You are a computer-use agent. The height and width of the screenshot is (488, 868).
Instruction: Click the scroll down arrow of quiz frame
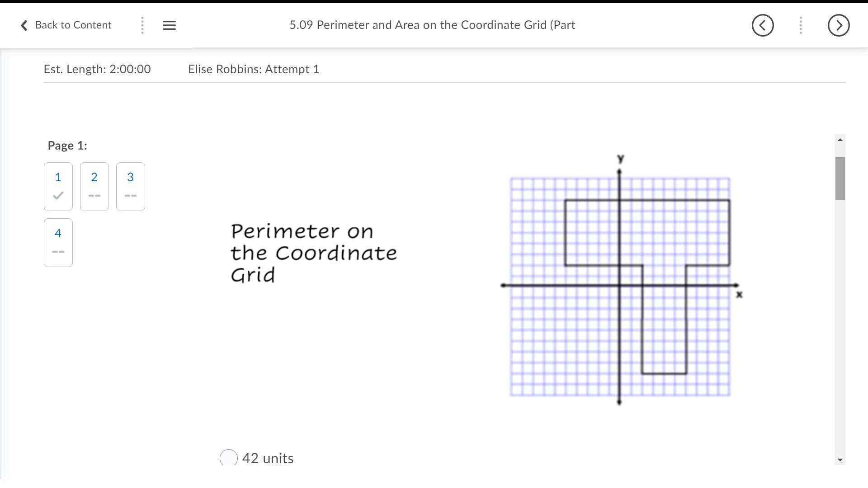[840, 460]
